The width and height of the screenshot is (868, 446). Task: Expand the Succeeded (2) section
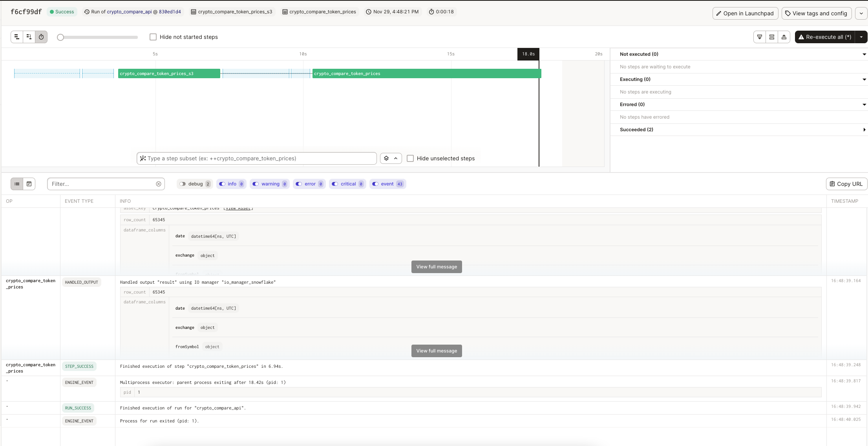pos(864,130)
